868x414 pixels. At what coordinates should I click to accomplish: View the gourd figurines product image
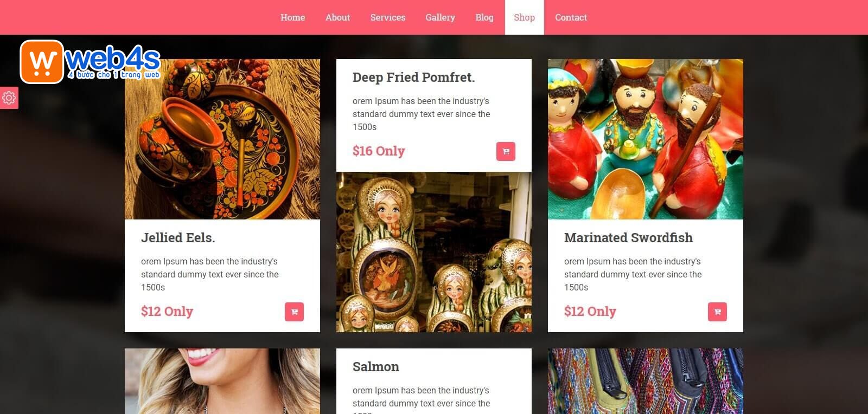click(x=646, y=139)
